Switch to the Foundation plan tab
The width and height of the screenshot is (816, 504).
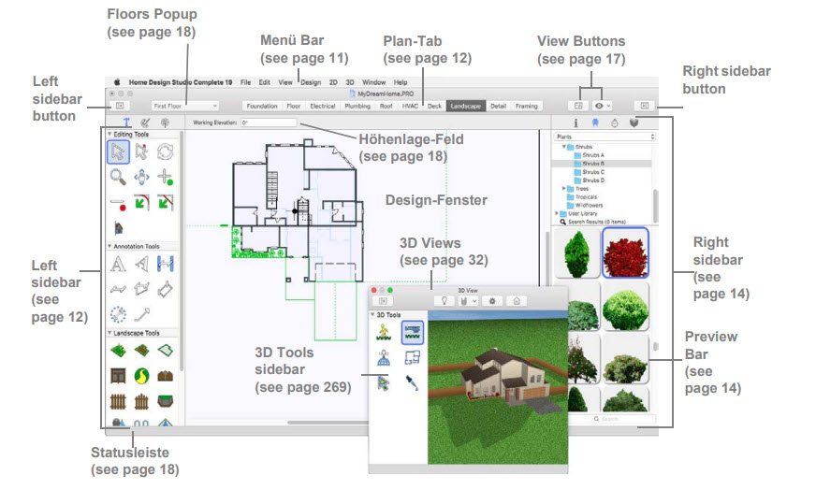point(262,106)
